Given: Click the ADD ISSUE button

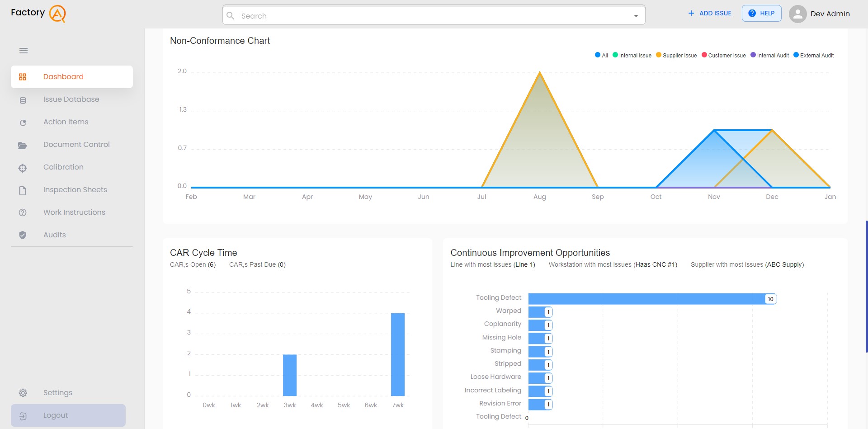Looking at the screenshot, I should 709,13.
